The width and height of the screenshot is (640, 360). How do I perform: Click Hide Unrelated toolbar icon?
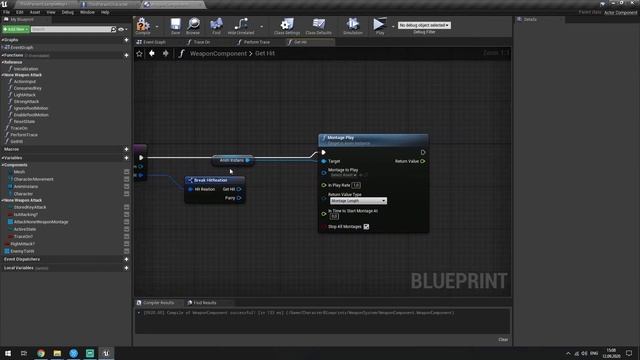241,25
